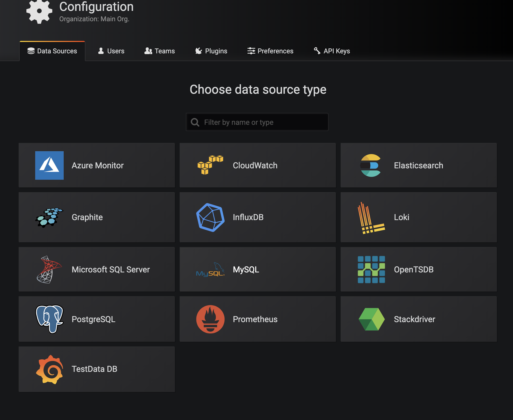Go to the Preferences tab
This screenshot has width=513, height=420.
(270, 51)
